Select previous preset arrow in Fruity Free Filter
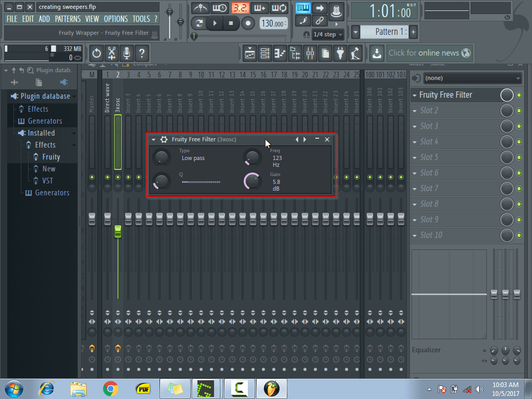The width and height of the screenshot is (532, 399). (297, 139)
